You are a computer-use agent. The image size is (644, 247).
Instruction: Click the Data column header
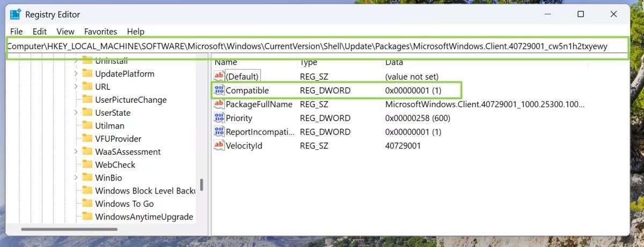(394, 63)
